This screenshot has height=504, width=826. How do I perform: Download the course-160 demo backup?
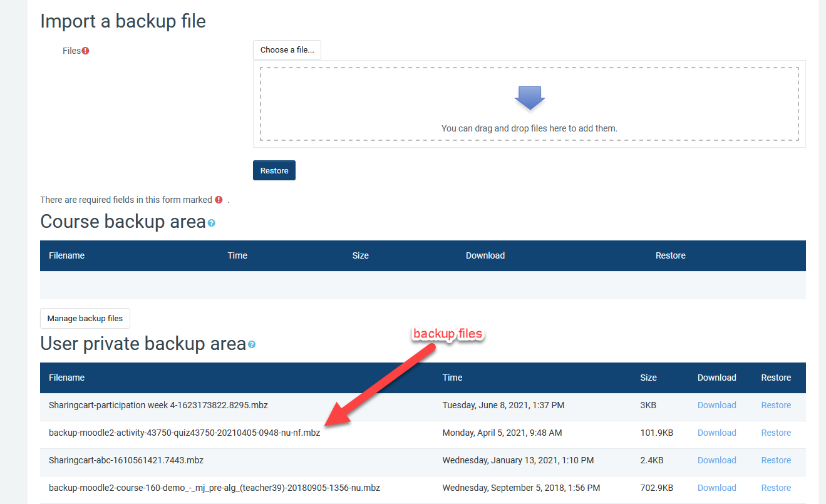coord(716,488)
